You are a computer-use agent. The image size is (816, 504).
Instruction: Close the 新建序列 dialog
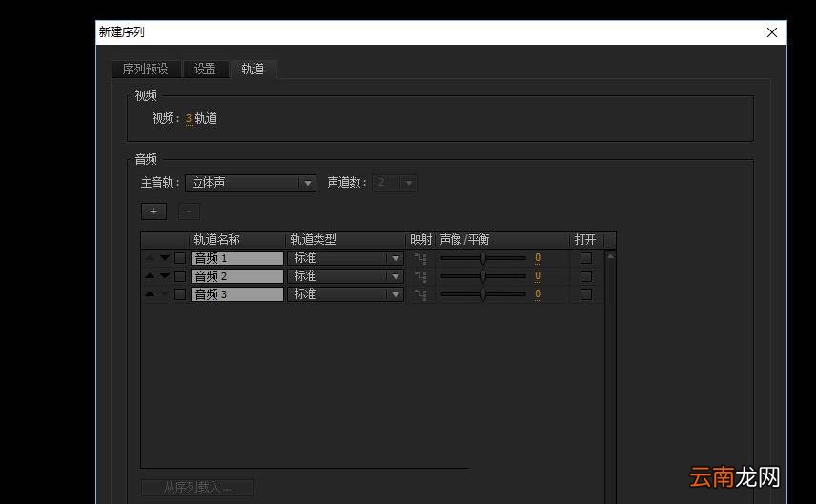pos(772,32)
